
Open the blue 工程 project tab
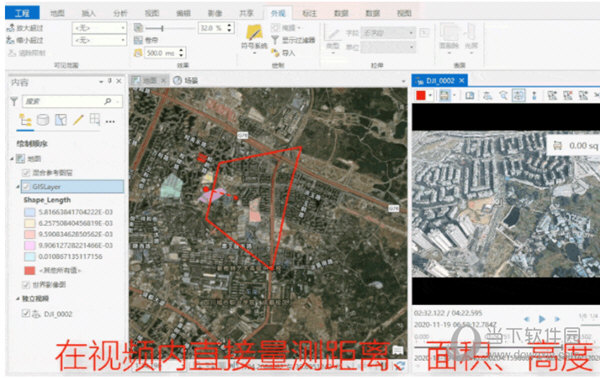pyautogui.click(x=22, y=13)
